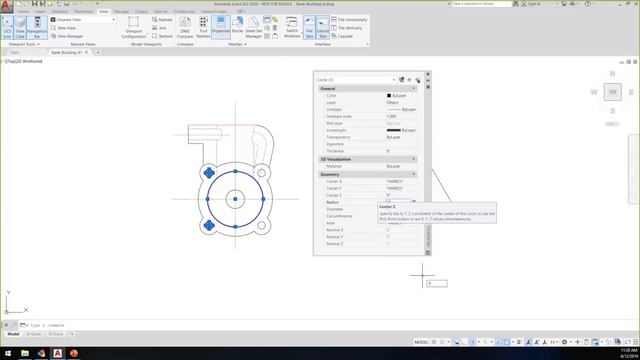
Task: Open the Sheet Set Manager
Action: tap(253, 28)
